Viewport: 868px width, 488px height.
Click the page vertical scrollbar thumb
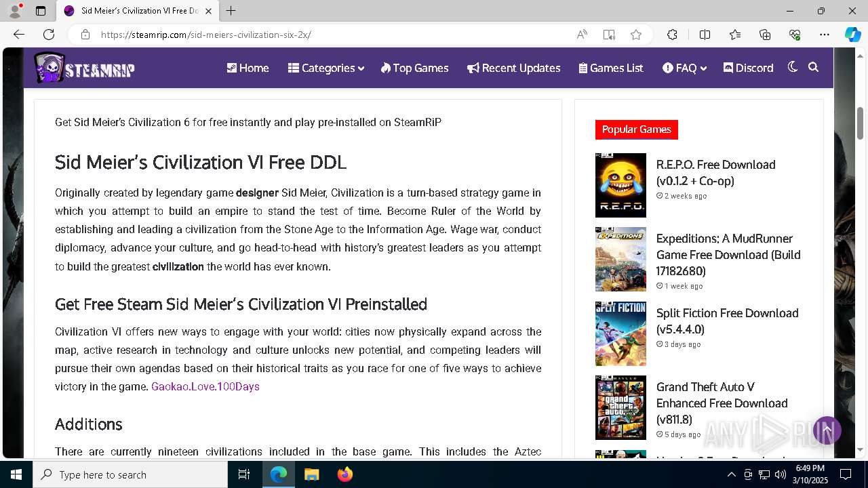click(x=861, y=123)
